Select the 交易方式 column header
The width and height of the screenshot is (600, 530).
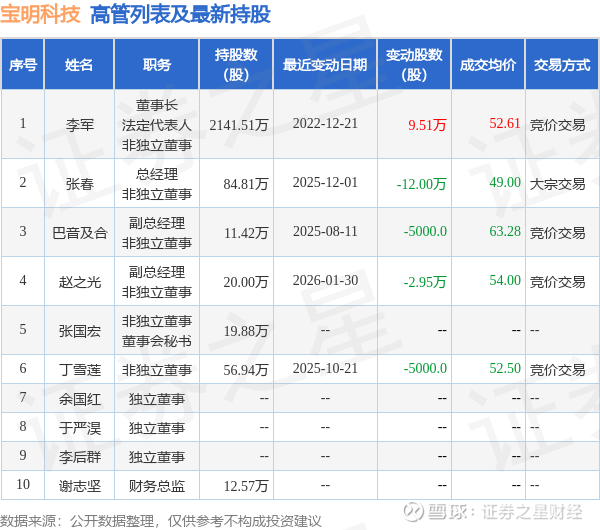coord(562,65)
